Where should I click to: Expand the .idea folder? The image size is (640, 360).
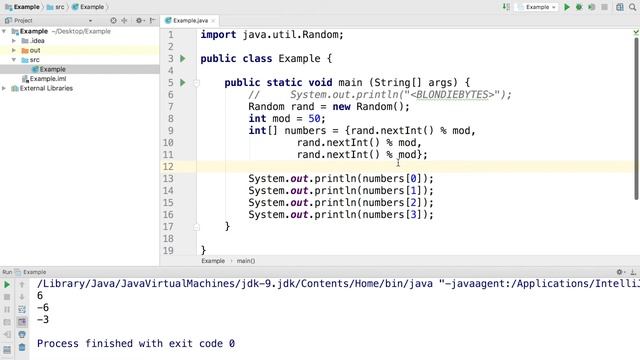(x=14, y=41)
